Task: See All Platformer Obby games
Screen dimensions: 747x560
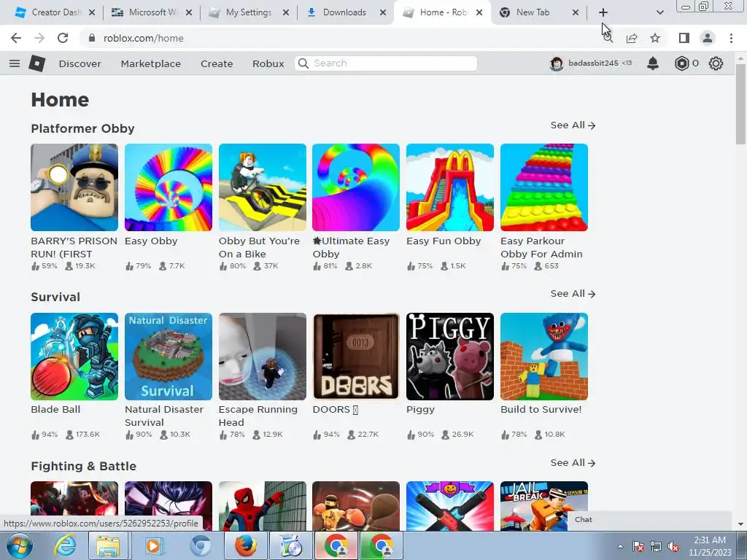Action: tap(573, 125)
